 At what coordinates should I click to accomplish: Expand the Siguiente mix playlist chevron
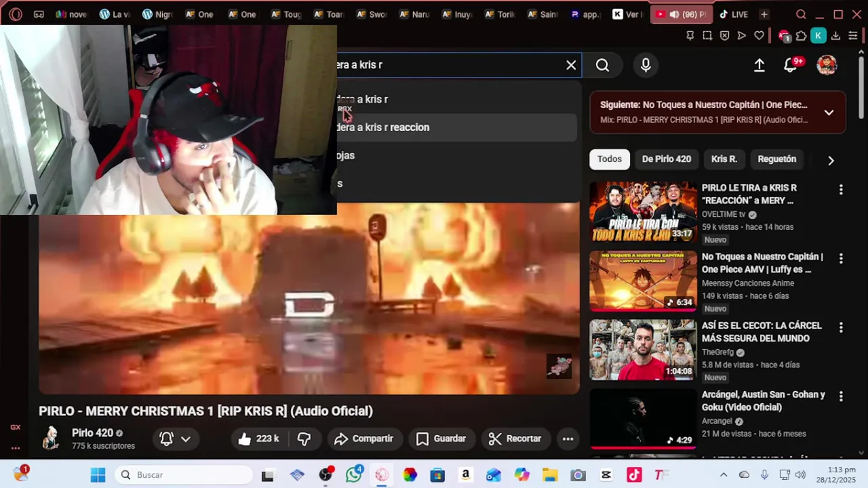(x=829, y=113)
